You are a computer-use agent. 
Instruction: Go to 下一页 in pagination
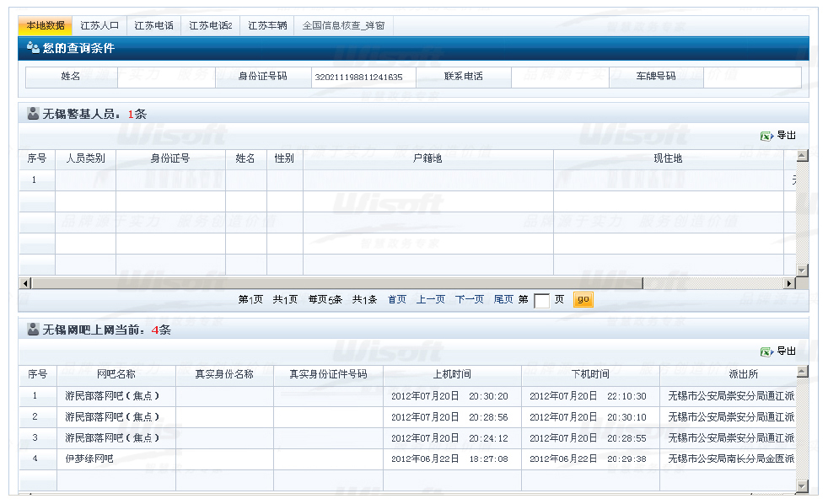pyautogui.click(x=469, y=299)
